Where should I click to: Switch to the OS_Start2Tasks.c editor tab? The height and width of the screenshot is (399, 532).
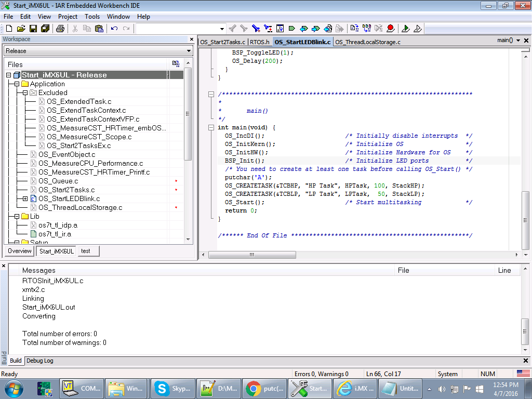coord(222,42)
